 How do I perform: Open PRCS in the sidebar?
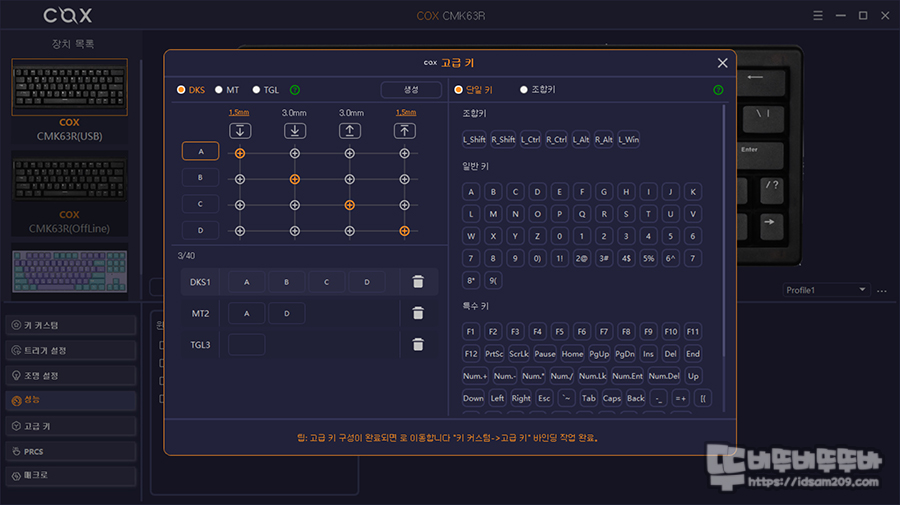tap(71, 452)
